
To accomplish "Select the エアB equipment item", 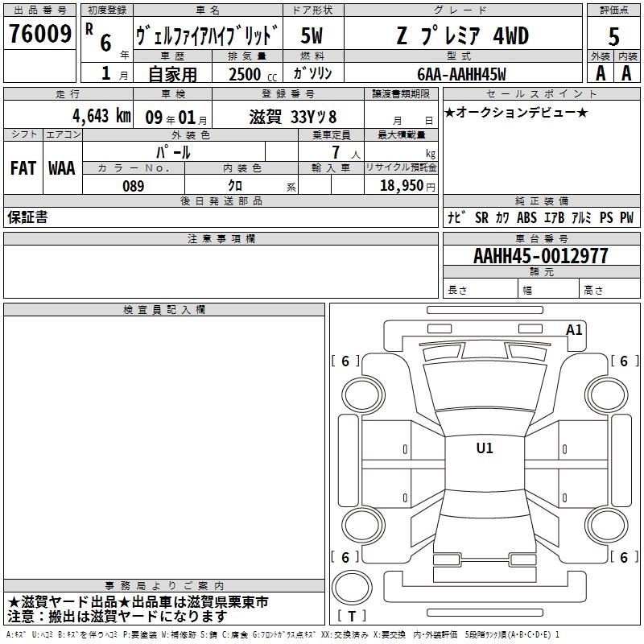I will [554, 217].
